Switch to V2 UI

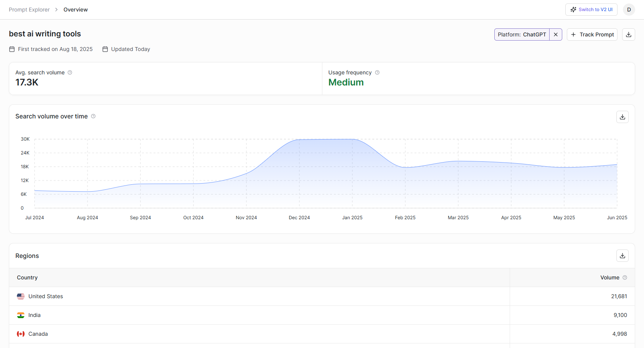(x=591, y=10)
